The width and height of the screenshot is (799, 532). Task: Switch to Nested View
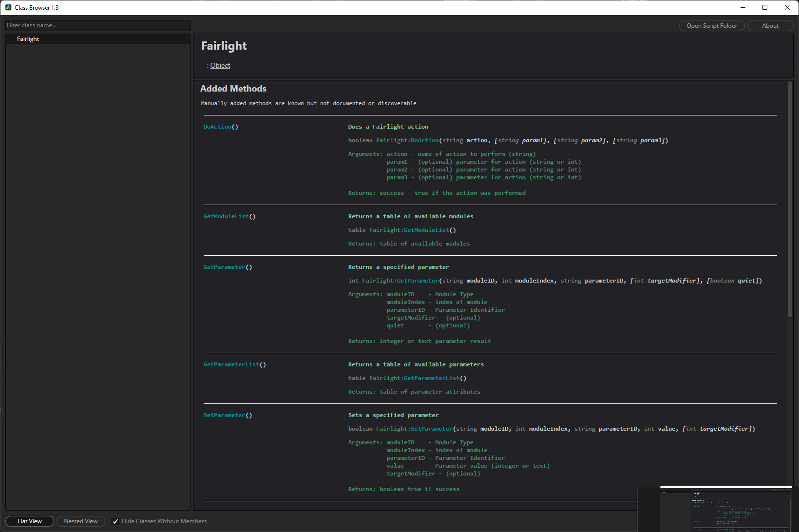[81, 521]
